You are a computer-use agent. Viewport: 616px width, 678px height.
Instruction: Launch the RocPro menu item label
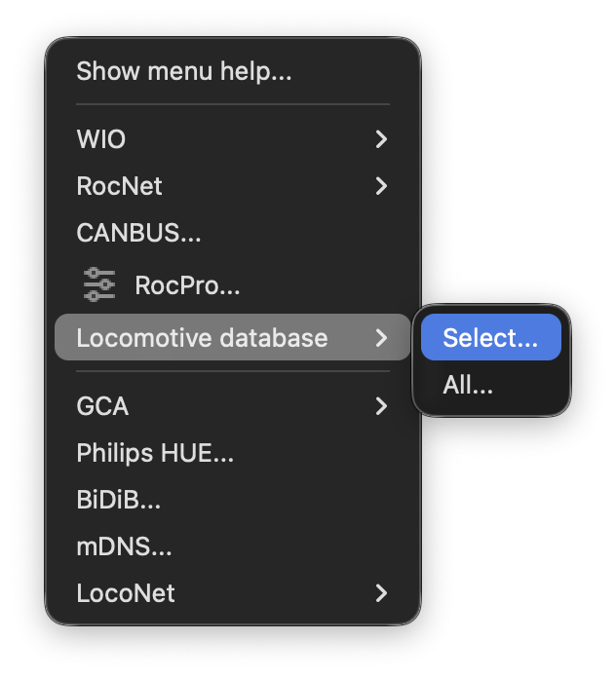[x=187, y=285]
